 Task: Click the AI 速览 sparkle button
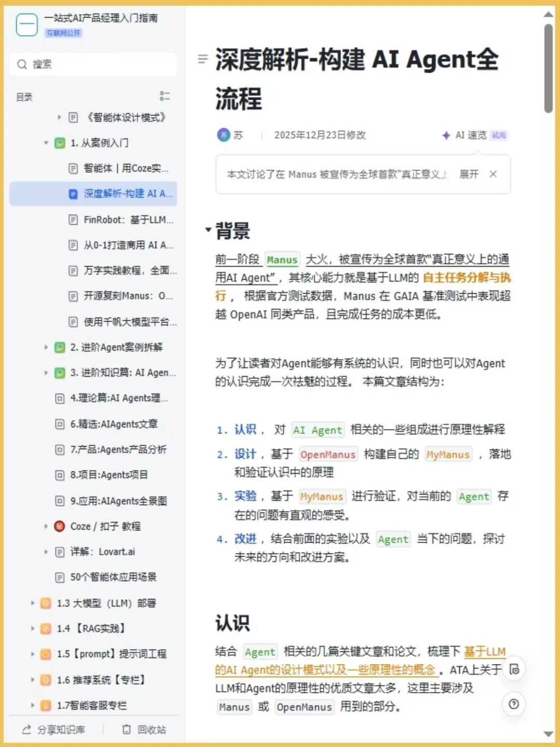(x=464, y=135)
